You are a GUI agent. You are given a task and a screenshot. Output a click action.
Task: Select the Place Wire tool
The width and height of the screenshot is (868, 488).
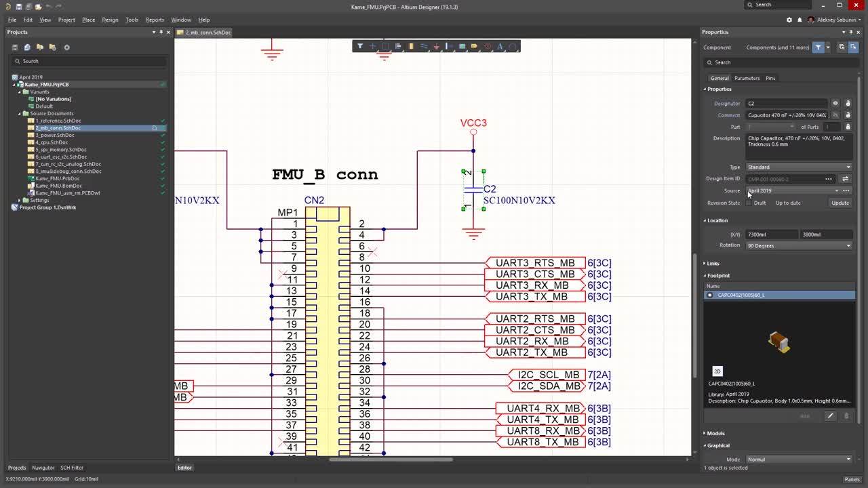(x=424, y=46)
